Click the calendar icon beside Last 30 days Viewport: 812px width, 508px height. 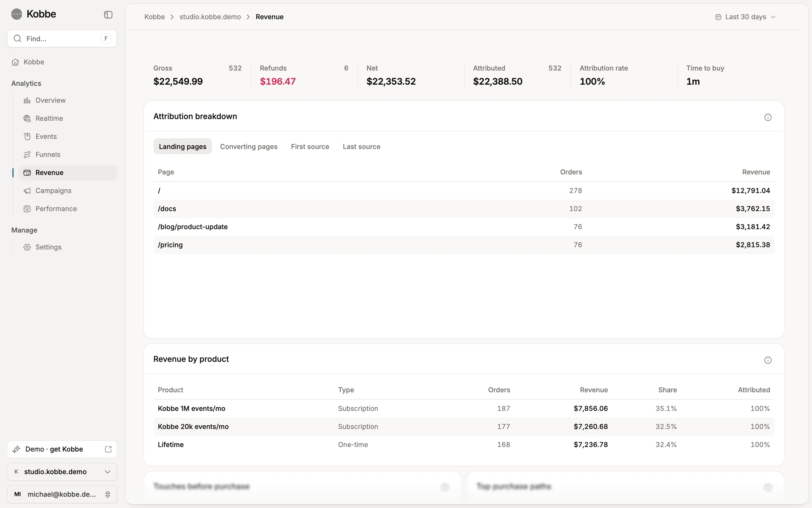click(718, 17)
